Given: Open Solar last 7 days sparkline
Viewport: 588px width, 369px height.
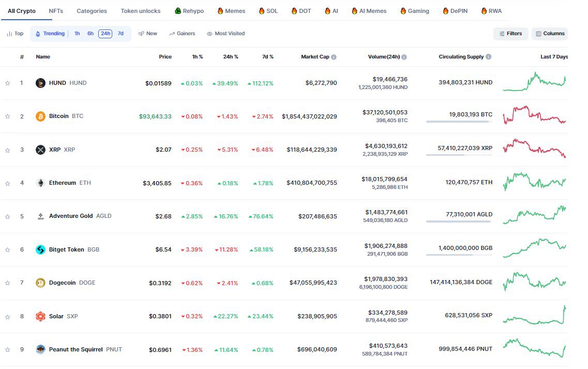Looking at the screenshot, I should tap(534, 315).
